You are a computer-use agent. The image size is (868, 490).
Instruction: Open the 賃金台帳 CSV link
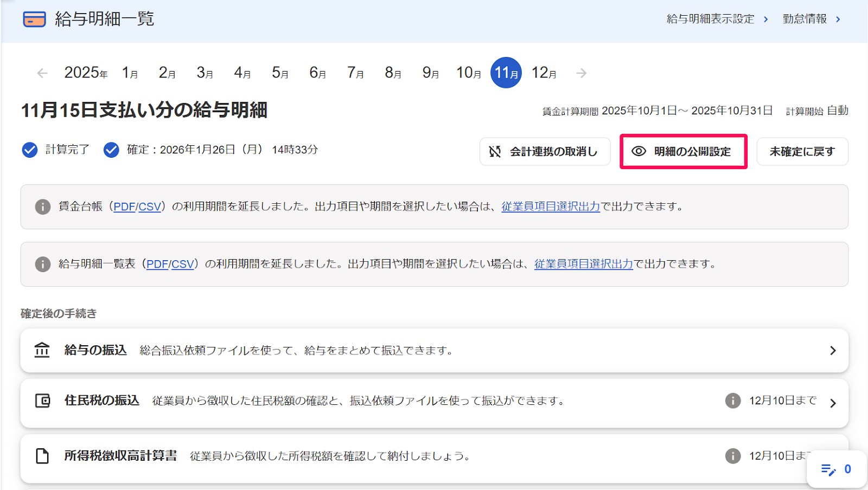coord(150,207)
